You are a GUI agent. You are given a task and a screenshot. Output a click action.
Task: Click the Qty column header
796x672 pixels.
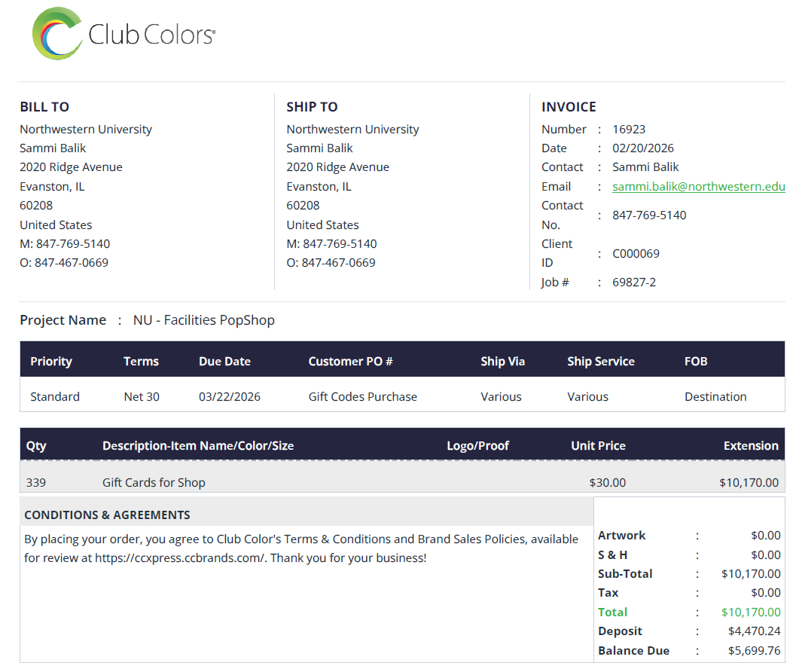(x=36, y=445)
